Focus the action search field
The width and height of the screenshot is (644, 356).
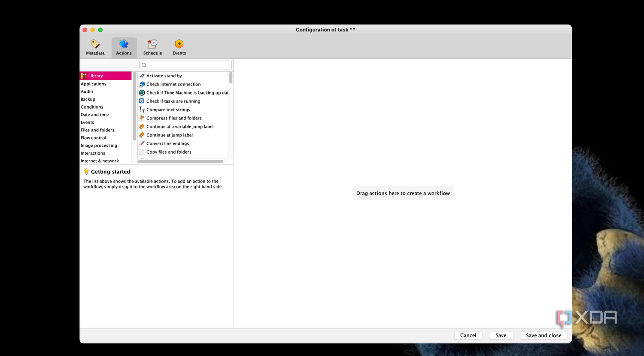185,65
